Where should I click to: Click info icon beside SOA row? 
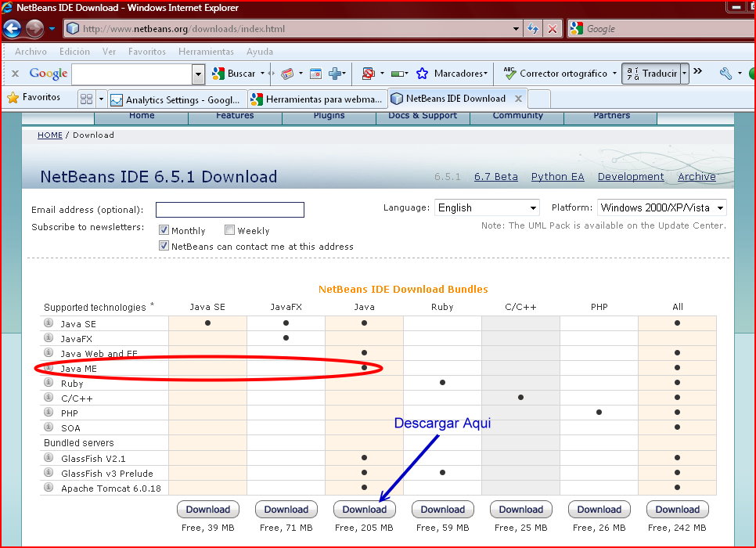[49, 427]
